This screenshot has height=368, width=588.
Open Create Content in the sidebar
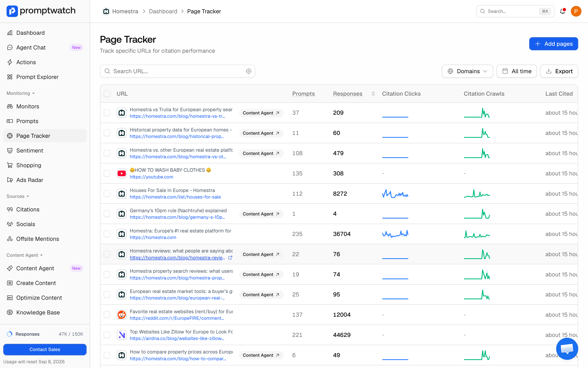click(45, 283)
